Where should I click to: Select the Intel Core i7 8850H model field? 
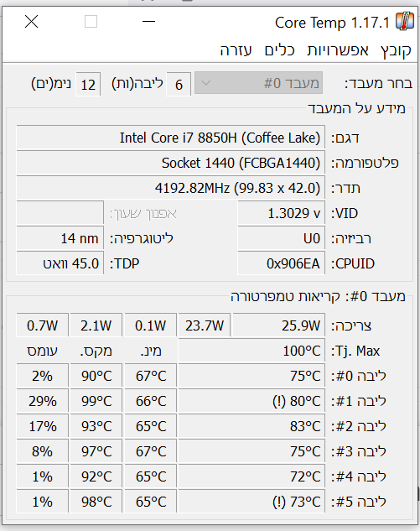point(170,138)
